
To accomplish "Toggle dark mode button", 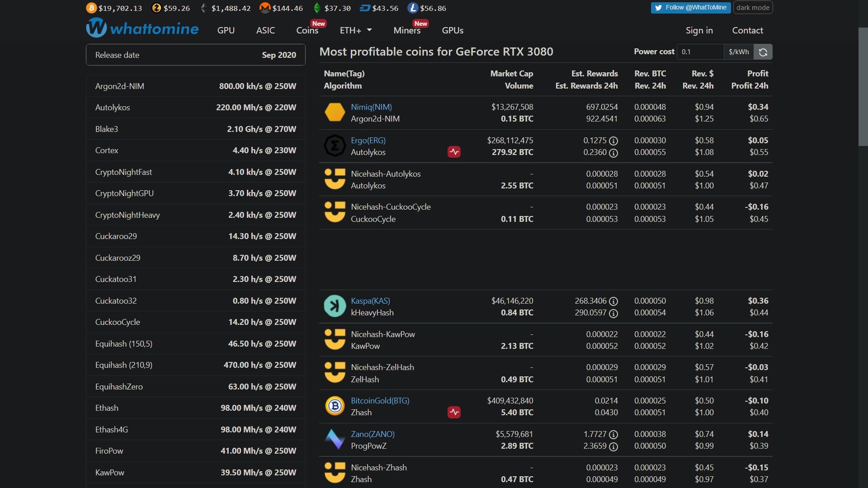I will [753, 8].
